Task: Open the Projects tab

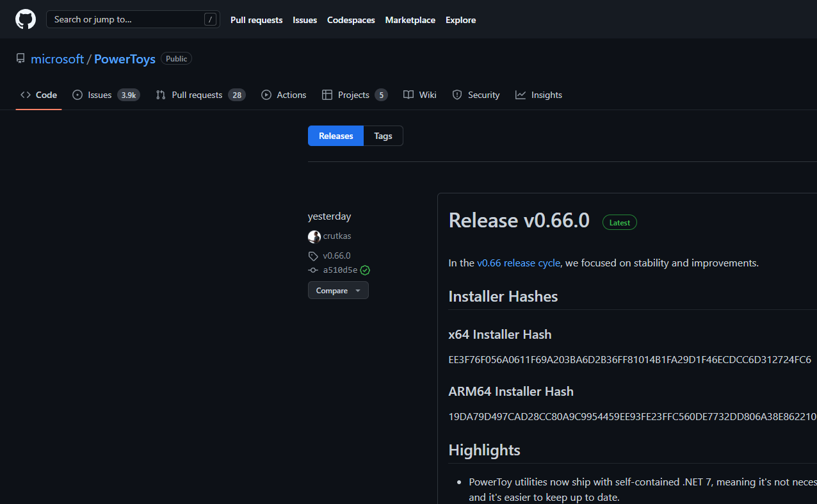Action: point(355,95)
